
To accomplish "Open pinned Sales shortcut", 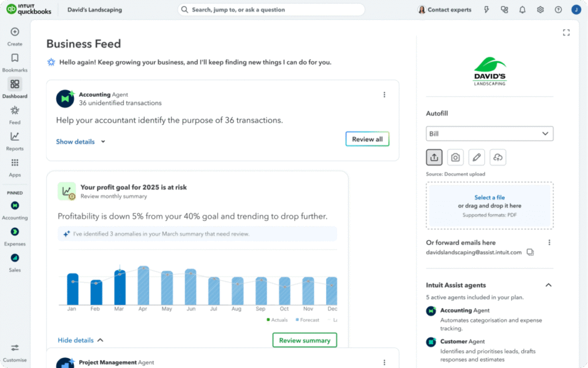I will 14,263.
